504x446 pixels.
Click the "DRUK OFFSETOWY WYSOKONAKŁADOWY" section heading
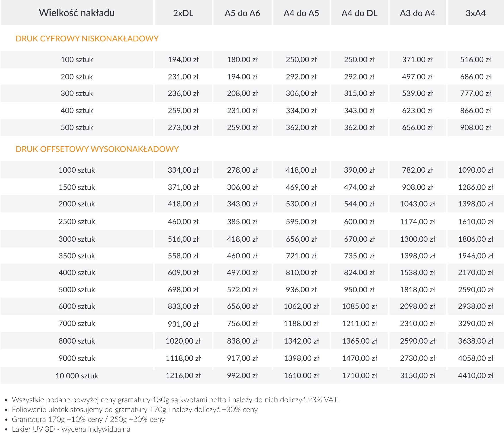click(97, 149)
